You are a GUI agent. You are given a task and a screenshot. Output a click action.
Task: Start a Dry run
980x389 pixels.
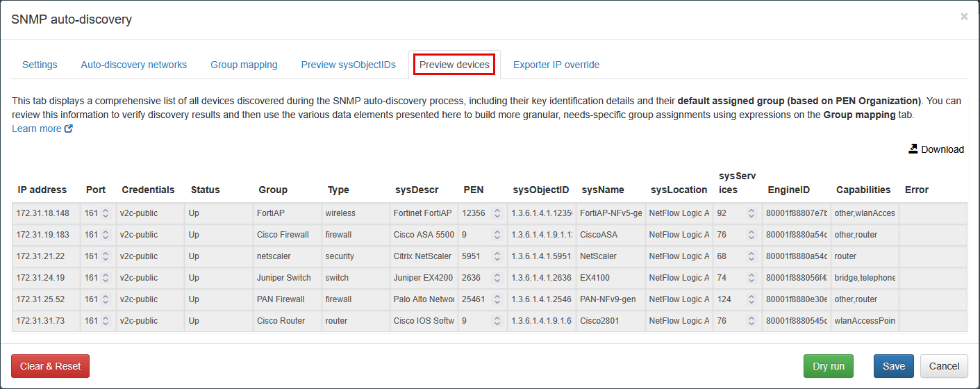(x=828, y=366)
